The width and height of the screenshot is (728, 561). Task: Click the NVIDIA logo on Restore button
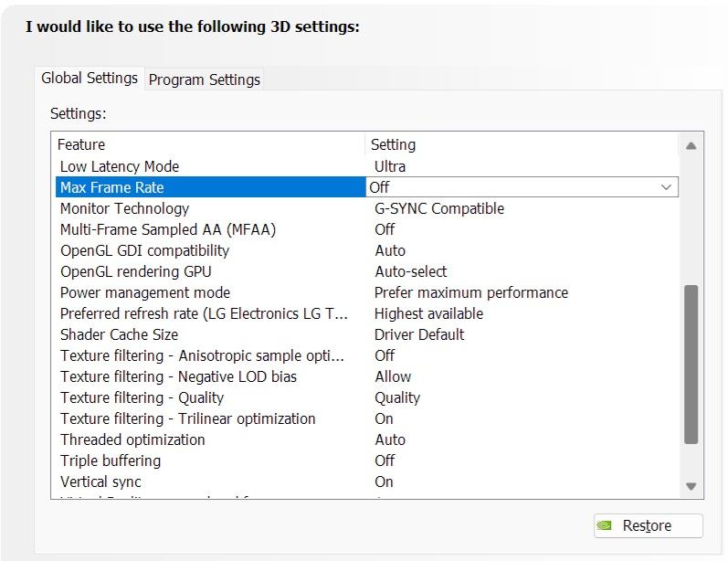click(605, 525)
